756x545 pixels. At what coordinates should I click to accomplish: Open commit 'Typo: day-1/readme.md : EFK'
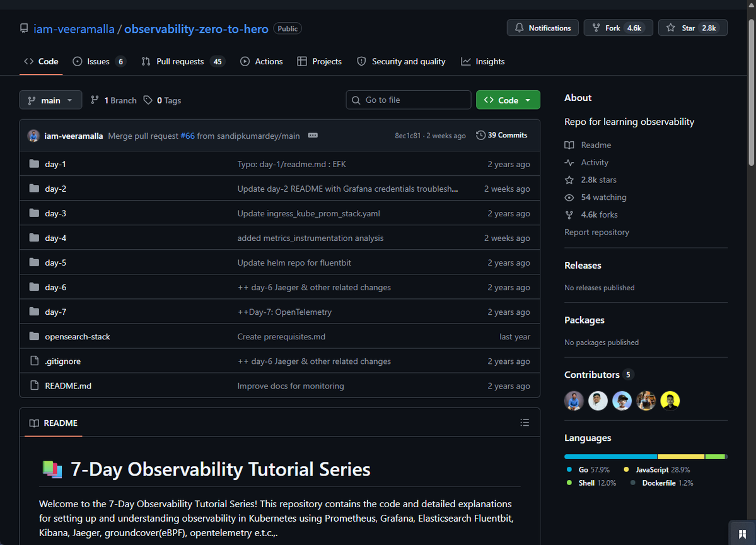[x=292, y=164]
